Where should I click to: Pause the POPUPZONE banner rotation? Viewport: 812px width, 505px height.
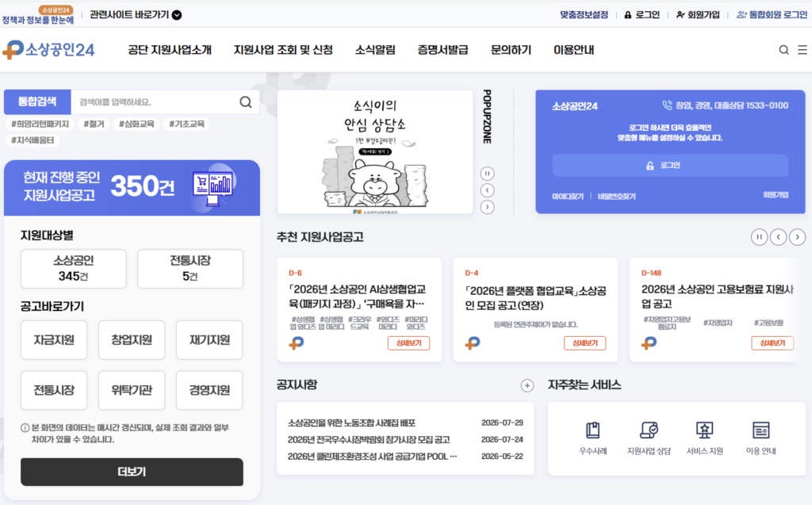tap(487, 173)
